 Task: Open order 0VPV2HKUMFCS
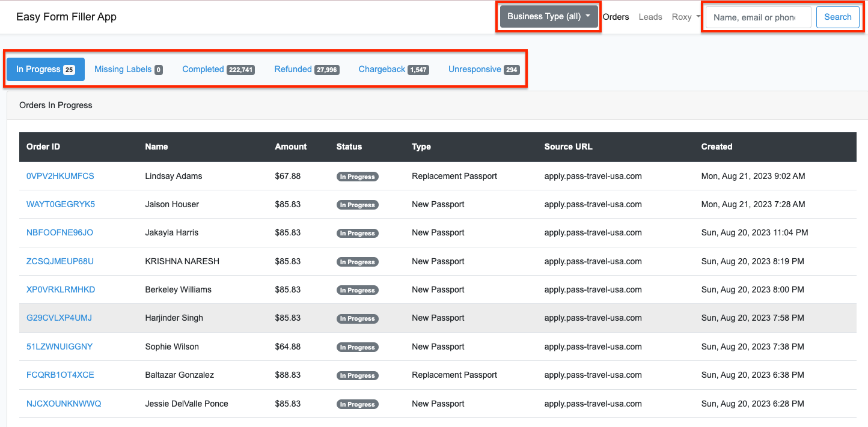60,176
